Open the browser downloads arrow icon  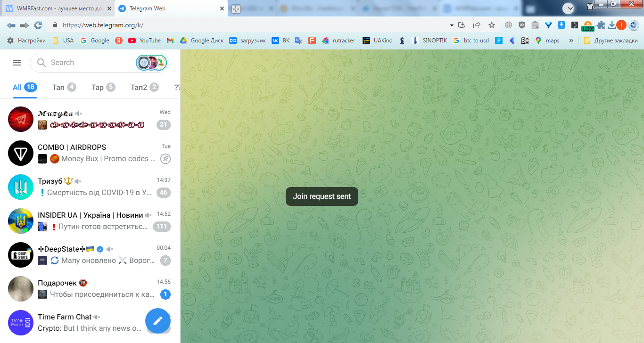(x=612, y=25)
